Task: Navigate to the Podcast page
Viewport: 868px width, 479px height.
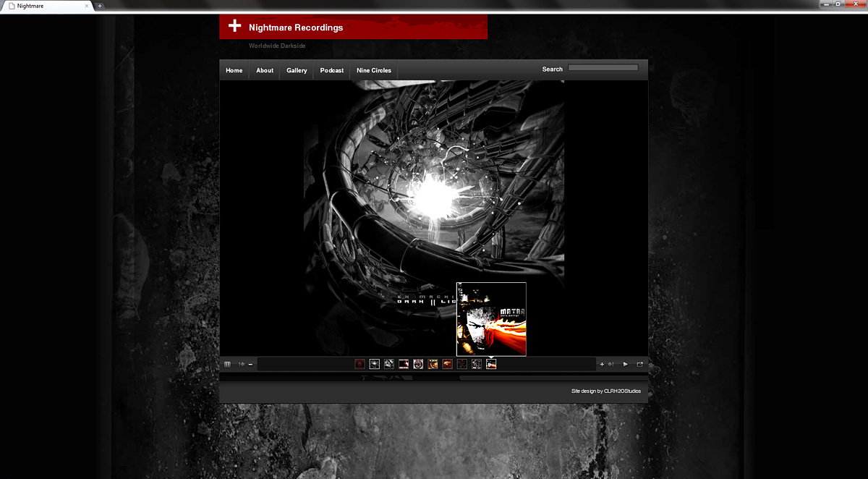Action: [x=332, y=70]
